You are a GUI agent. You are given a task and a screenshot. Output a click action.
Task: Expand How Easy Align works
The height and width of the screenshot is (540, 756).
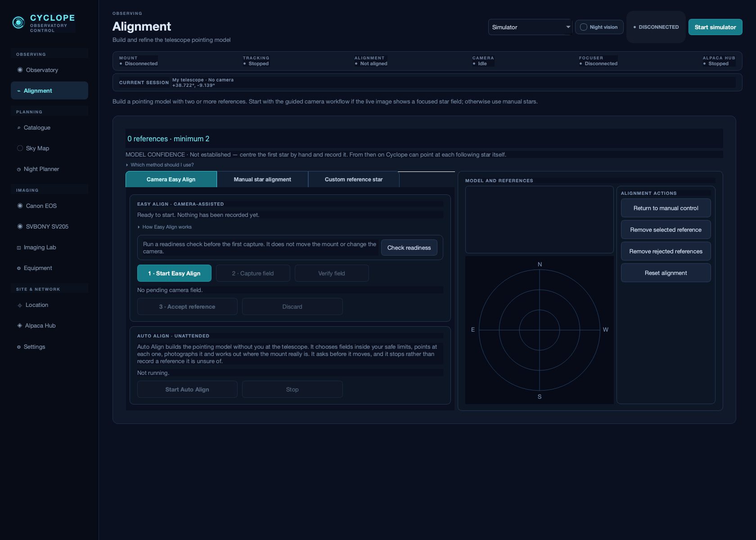164,227
